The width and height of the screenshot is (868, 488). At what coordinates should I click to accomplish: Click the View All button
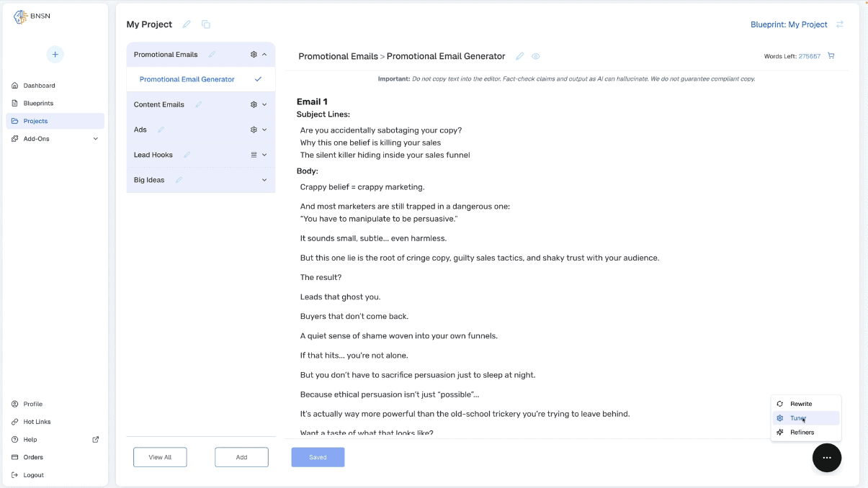point(160,457)
